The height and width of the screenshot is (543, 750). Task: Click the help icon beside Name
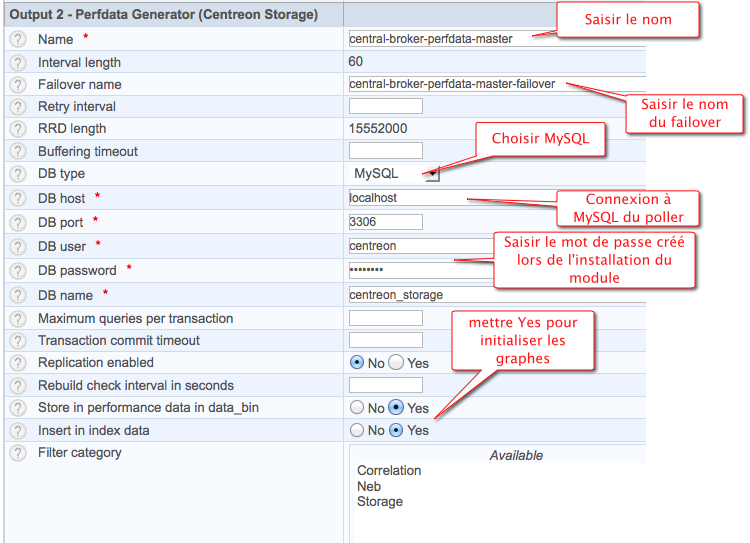tap(18, 39)
